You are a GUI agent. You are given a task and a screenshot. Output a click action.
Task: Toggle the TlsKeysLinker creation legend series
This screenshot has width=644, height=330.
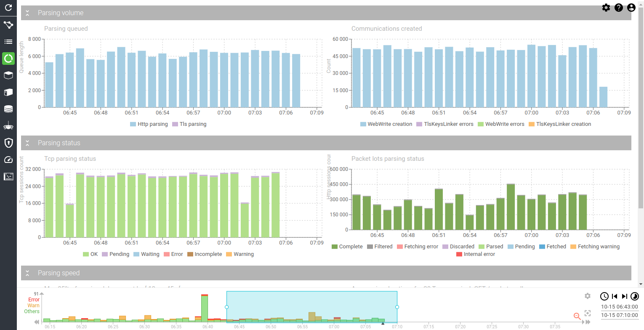coord(559,124)
